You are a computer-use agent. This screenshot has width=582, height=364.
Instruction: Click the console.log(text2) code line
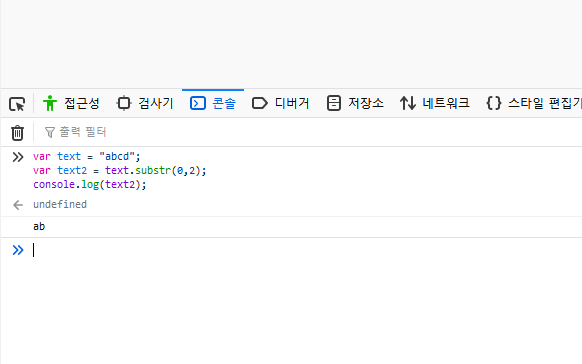(x=89, y=184)
